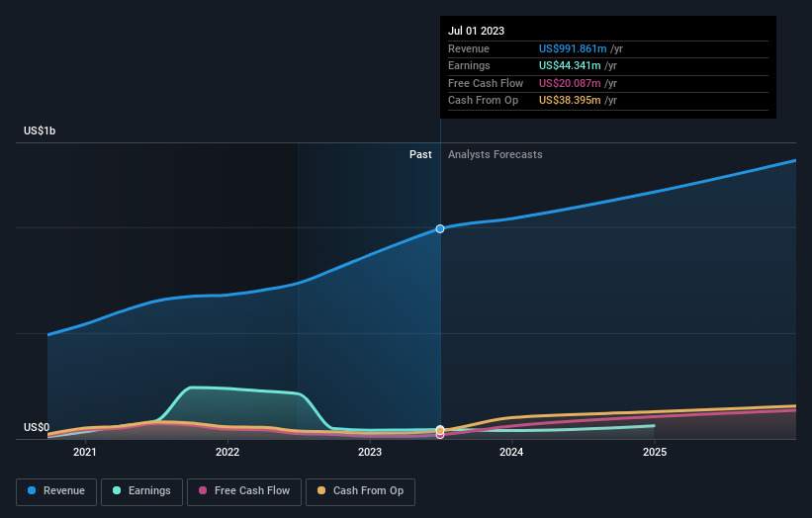The width and height of the screenshot is (812, 518).
Task: Click the US$0 y-axis label
Action: click(x=37, y=427)
